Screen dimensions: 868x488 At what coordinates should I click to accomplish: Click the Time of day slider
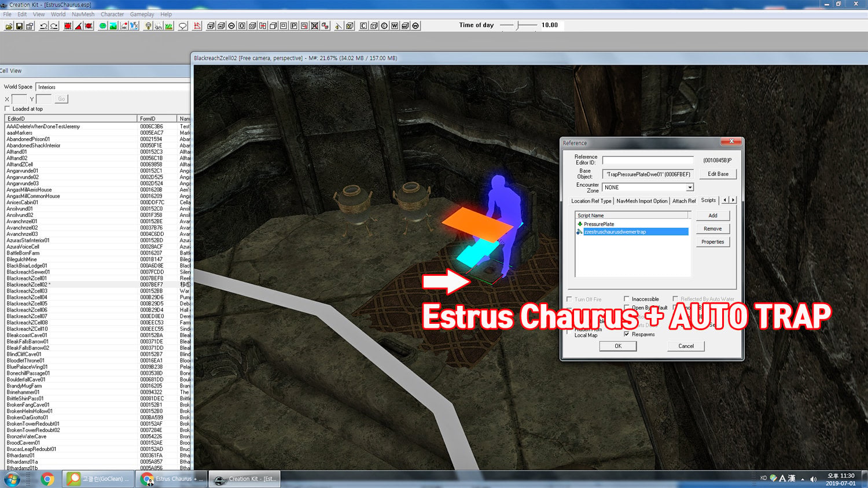(518, 25)
